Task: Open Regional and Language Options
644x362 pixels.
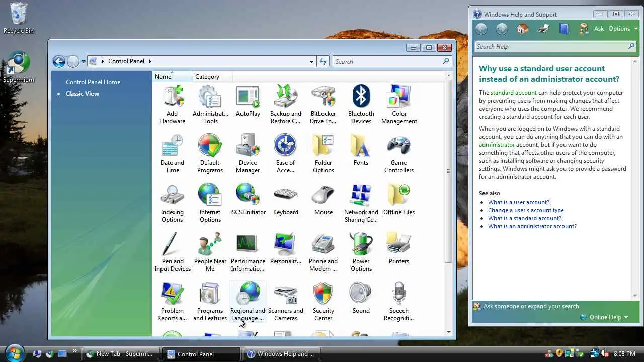Action: point(248,302)
